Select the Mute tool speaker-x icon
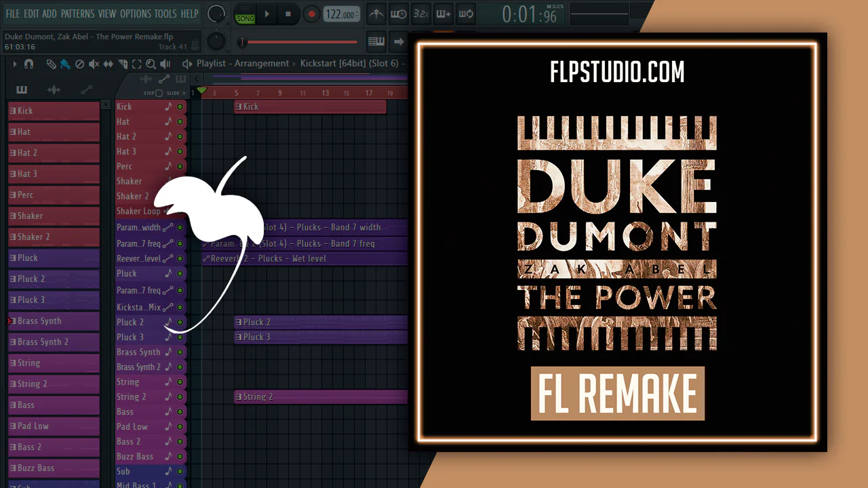Viewport: 868px width, 488px height. (94, 64)
